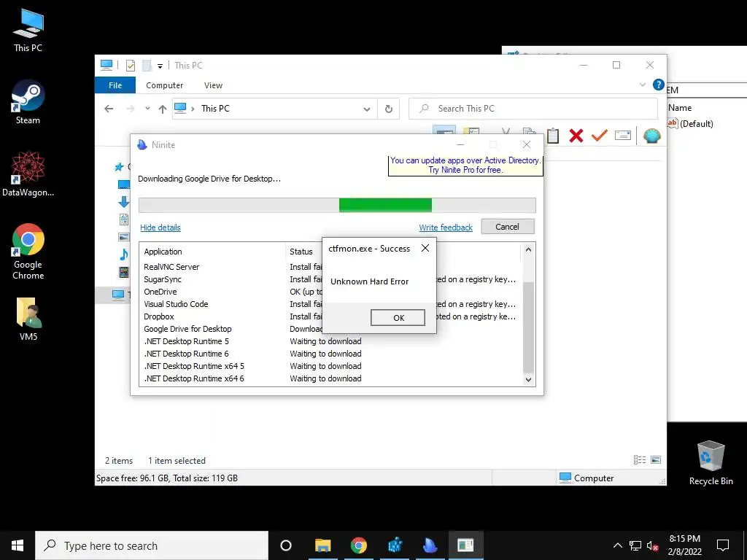Click the Ninite download progress bar
The image size is (747, 560).
[337, 205]
